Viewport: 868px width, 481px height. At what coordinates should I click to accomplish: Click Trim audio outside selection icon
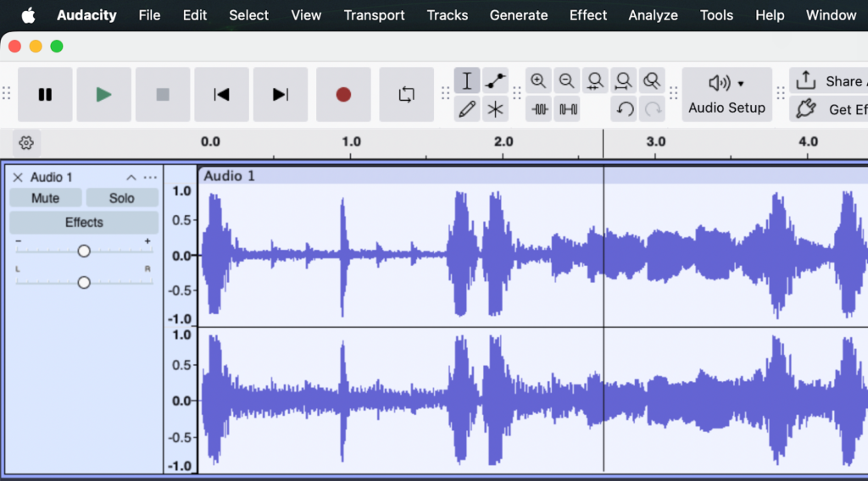tap(540, 109)
